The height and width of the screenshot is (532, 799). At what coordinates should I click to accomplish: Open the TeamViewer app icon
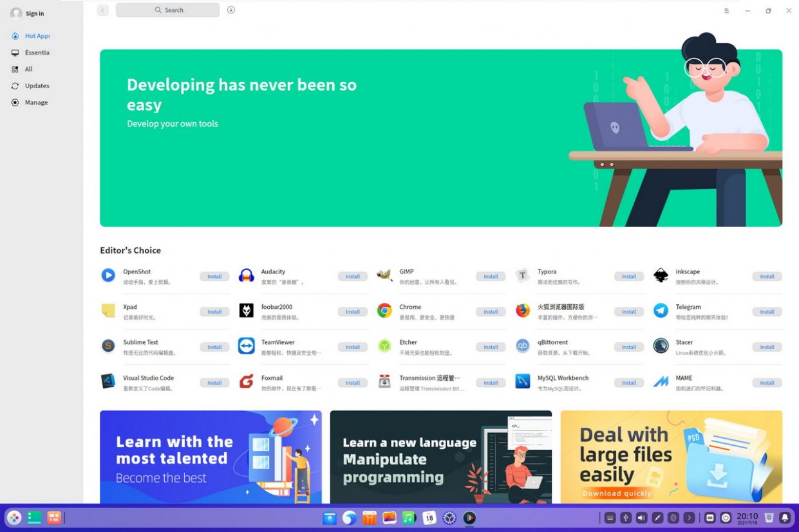coord(246,346)
